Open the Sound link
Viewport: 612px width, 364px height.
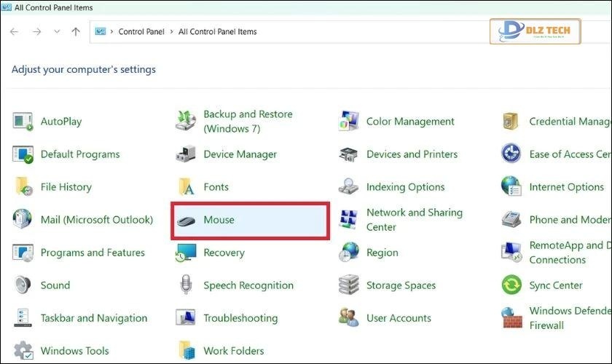point(55,285)
